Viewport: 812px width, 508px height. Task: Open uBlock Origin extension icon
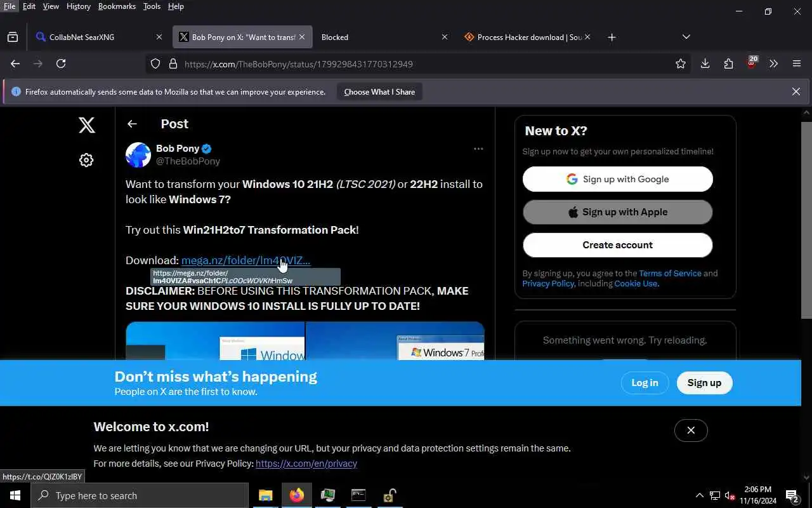(752, 63)
